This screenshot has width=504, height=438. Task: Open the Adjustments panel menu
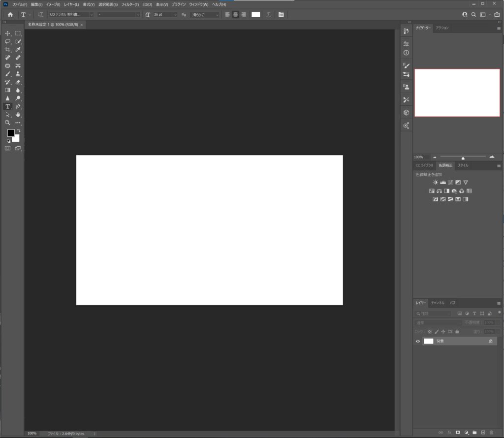tap(499, 166)
